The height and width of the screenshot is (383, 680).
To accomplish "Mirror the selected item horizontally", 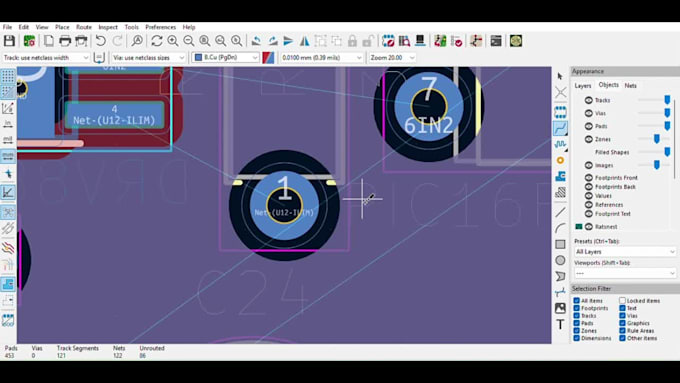I will 304,41.
